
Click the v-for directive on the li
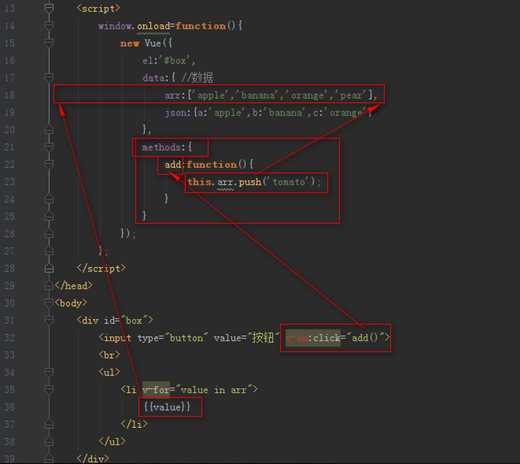click(x=156, y=389)
